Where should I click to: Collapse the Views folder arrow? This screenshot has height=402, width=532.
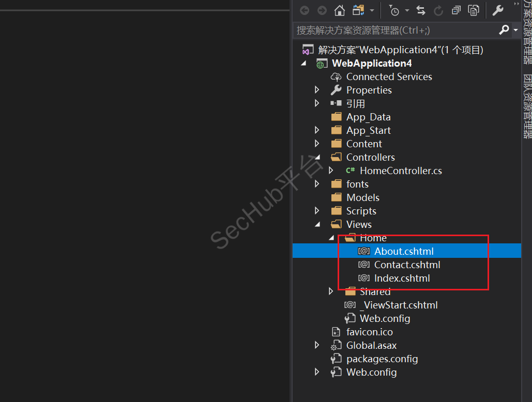(x=317, y=224)
